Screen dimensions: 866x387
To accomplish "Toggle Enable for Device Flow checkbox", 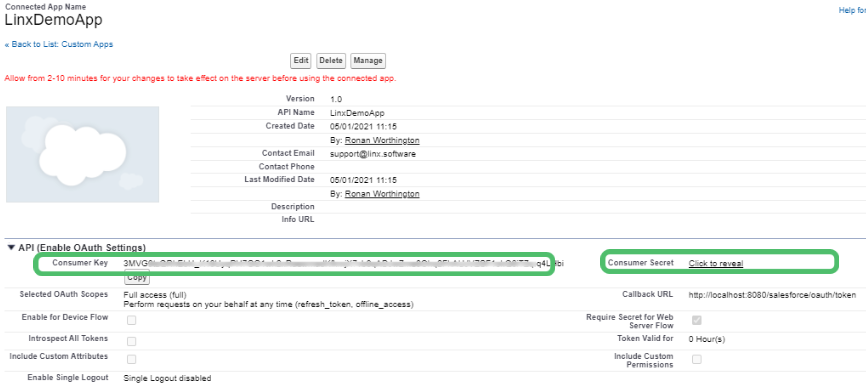I will [131, 320].
